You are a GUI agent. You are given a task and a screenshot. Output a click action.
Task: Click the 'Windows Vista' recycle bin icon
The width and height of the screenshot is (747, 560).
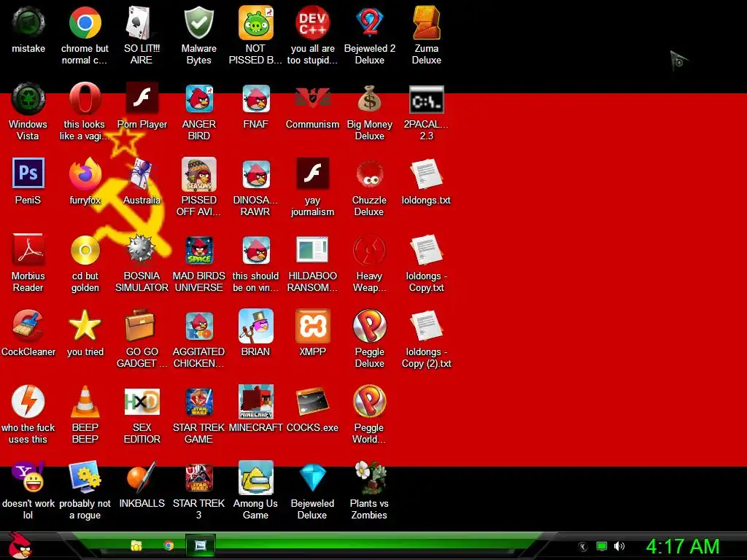[x=28, y=98]
